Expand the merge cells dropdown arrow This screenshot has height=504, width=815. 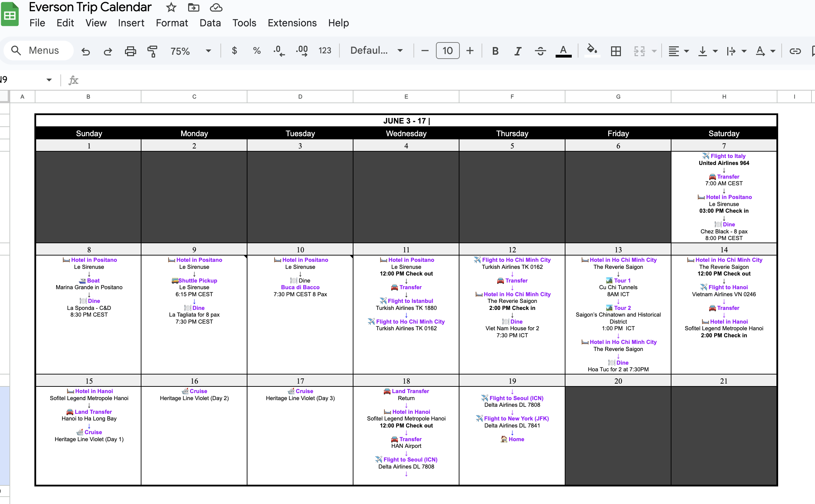pyautogui.click(x=654, y=51)
